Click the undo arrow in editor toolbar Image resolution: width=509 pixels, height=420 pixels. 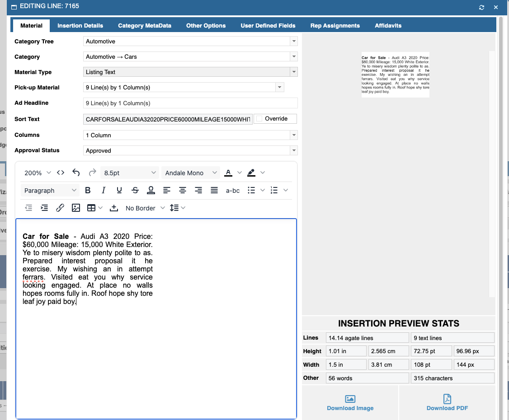pyautogui.click(x=76, y=173)
